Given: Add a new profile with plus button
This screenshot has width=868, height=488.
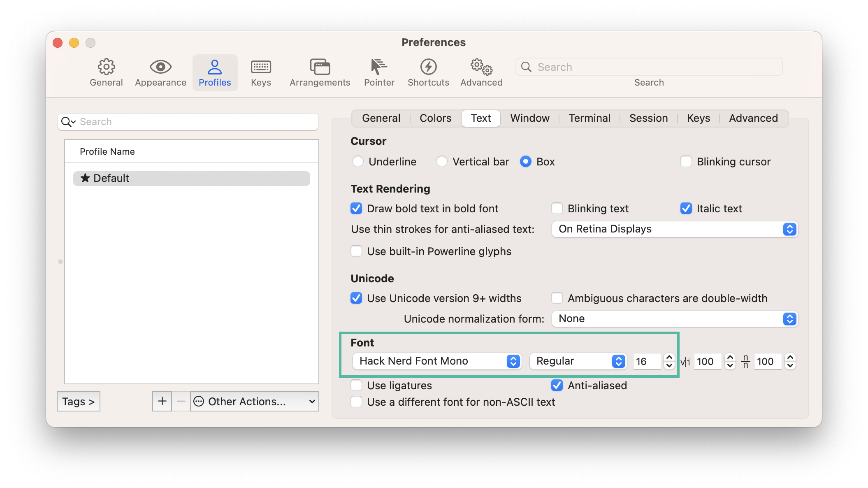Looking at the screenshot, I should pyautogui.click(x=162, y=401).
